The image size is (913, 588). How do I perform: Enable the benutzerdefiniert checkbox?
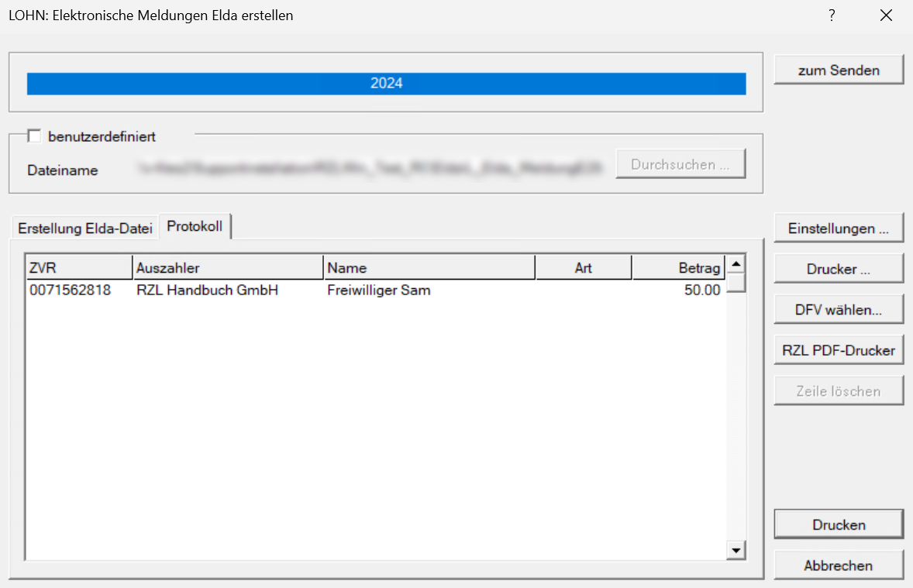tap(34, 136)
